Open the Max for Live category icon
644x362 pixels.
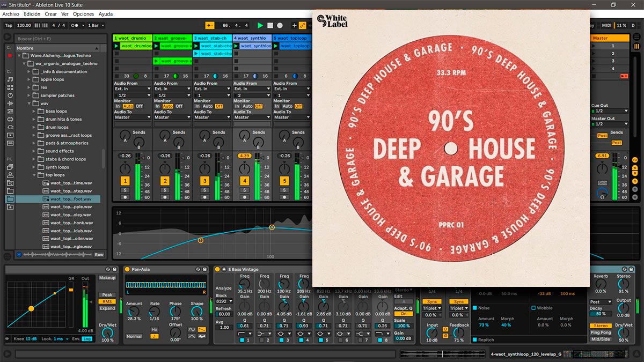tap(10, 119)
